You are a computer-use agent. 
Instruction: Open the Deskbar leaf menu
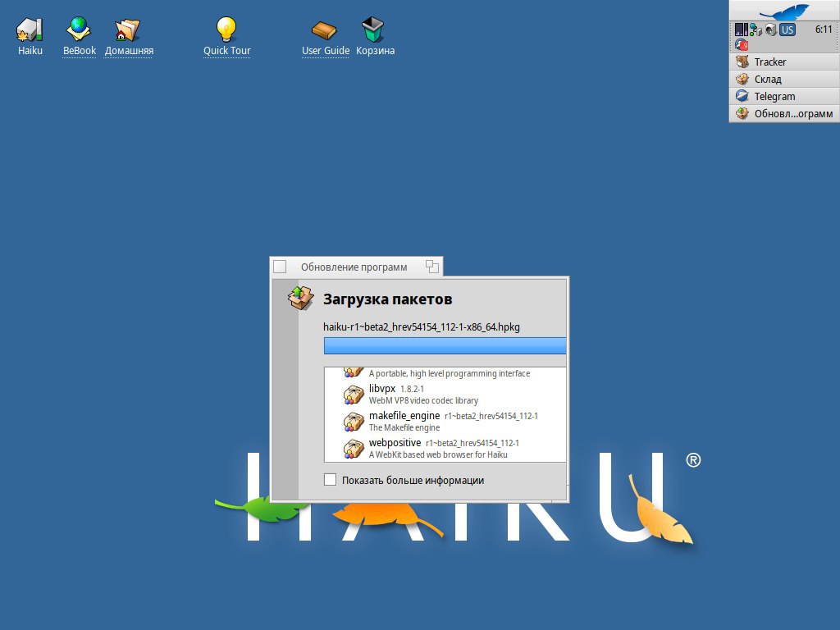tap(784, 11)
